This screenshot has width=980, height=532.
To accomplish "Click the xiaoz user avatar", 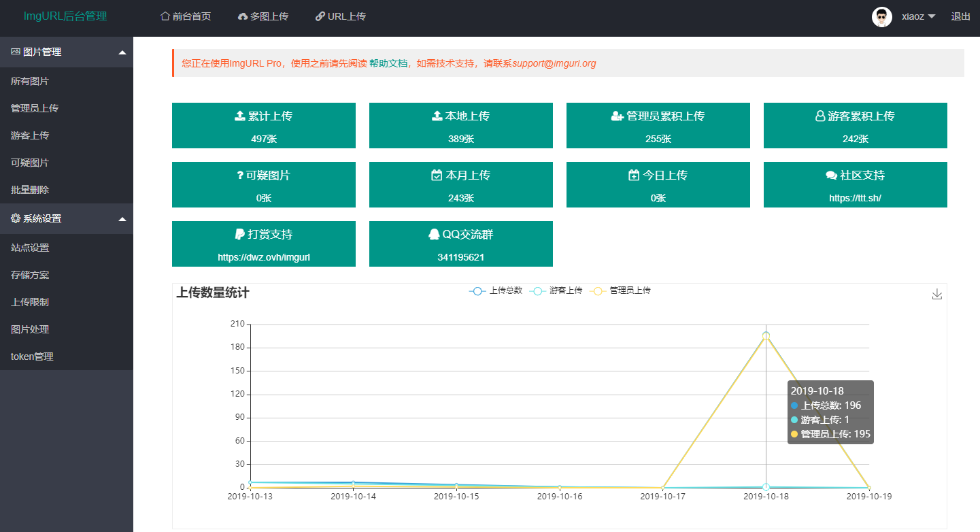I will click(x=881, y=17).
